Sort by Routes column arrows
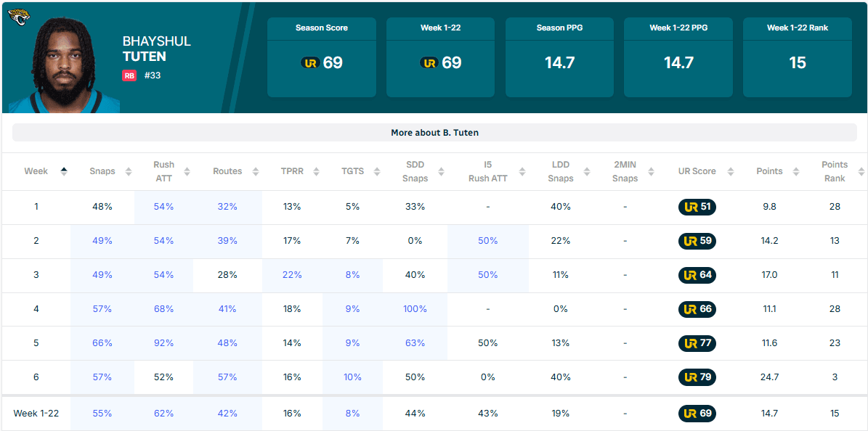This screenshot has height=431, width=868. pos(256,171)
